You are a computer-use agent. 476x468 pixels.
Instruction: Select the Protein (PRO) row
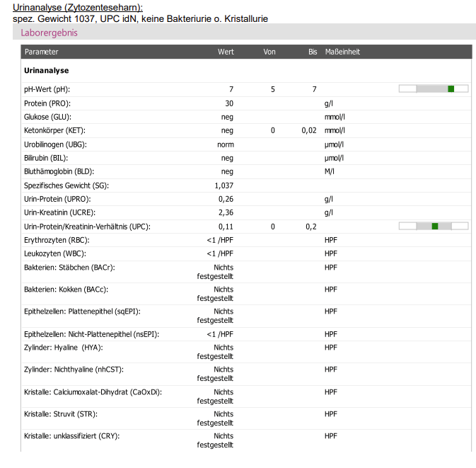point(246,103)
